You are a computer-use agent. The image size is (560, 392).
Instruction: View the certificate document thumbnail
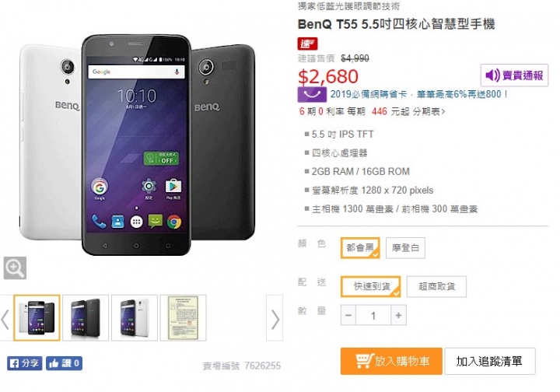coord(184,318)
